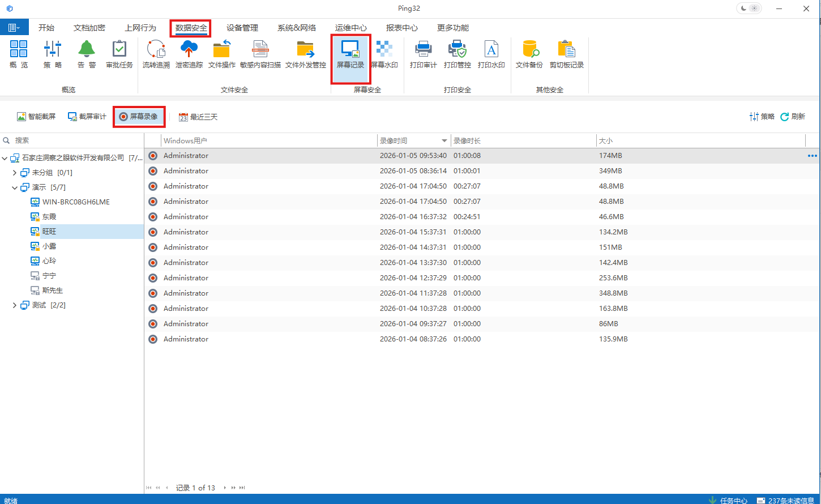Open the 告警 alarm bell icon

(87, 55)
